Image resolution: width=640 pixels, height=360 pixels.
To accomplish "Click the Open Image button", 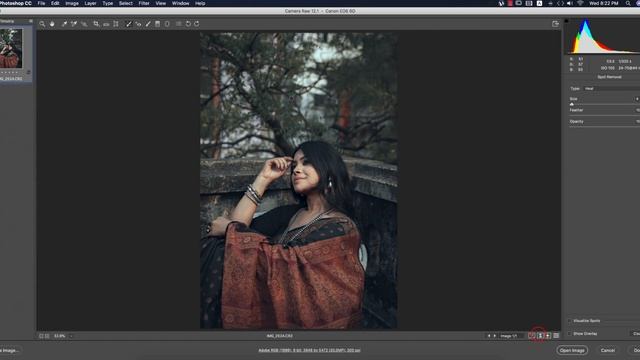I will pos(572,350).
